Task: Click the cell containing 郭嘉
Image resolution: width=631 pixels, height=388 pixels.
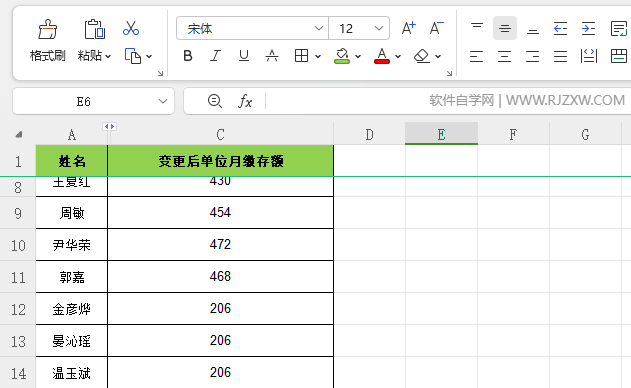Action: pos(72,277)
